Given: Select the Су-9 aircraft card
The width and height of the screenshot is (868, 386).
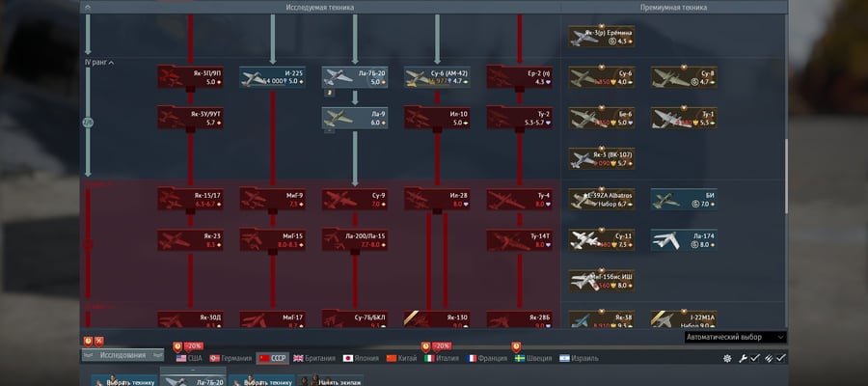Looking at the screenshot, I should (x=355, y=200).
